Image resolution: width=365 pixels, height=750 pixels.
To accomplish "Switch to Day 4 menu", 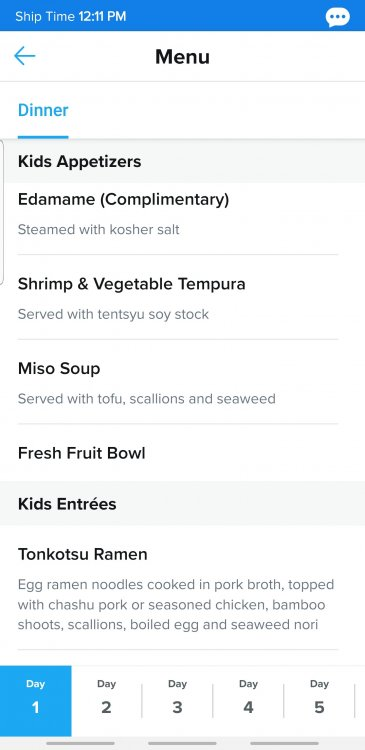I will tap(248, 701).
